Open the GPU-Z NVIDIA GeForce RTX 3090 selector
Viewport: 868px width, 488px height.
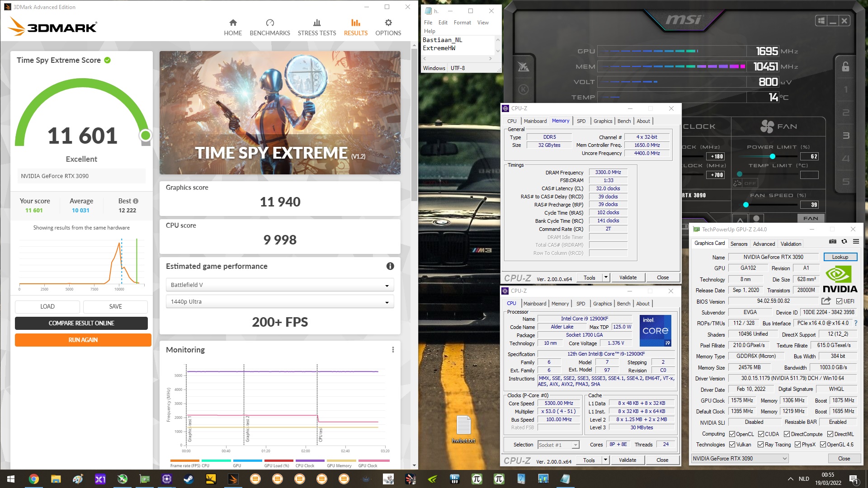740,459
